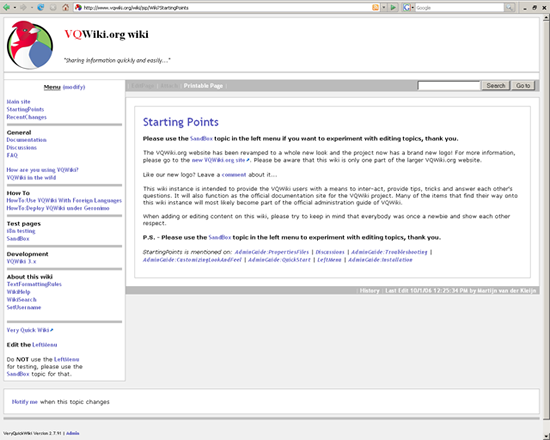The width and height of the screenshot is (550, 440).
Task: Click LeftMenu link after 'Edit the'
Action: (x=45, y=345)
